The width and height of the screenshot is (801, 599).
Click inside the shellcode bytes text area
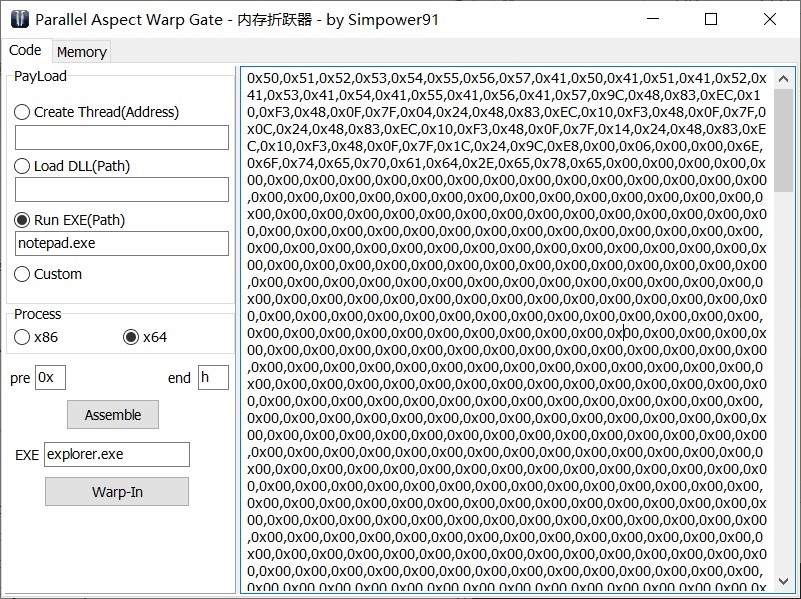pos(507,330)
